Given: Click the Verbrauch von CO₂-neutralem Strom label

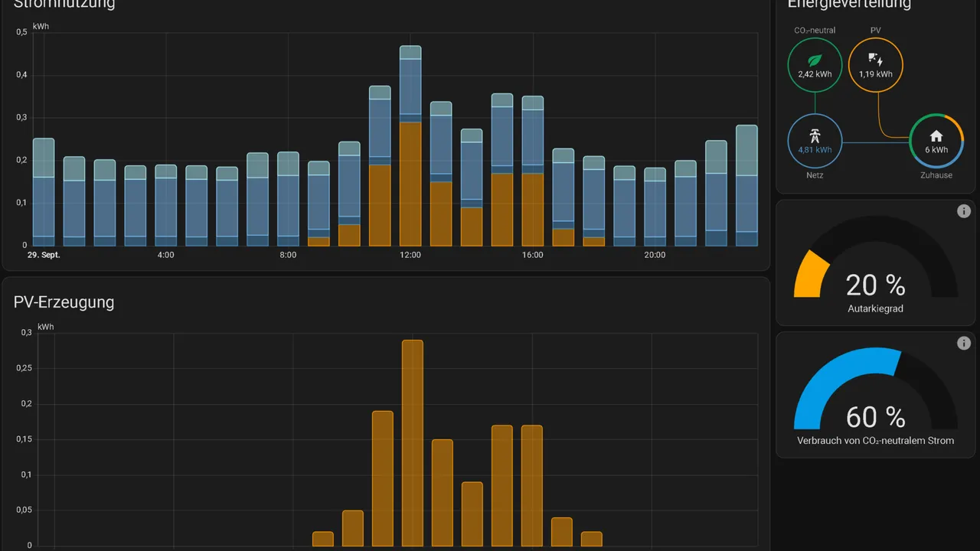Looking at the screenshot, I should pos(875,441).
